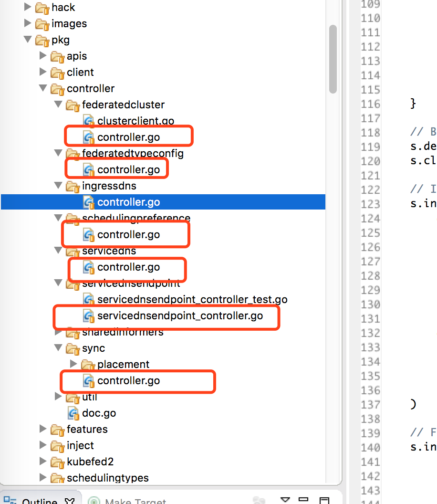The image size is (437, 504).
Task: Click the inject folder icon
Action: 58,446
